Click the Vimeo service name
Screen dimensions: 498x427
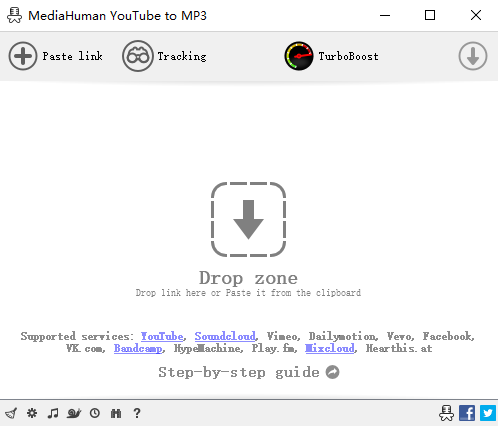[x=282, y=336]
